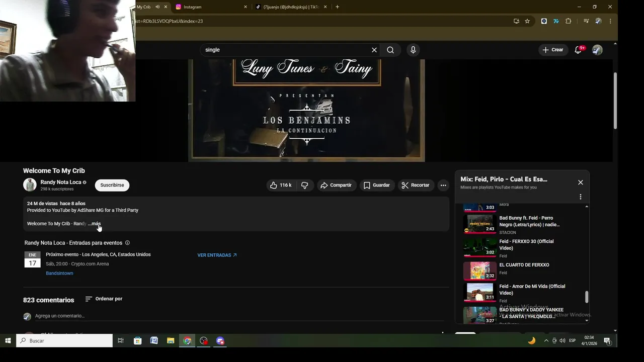Click the volume icon in system tray
The image size is (644, 362).
coord(562,340)
